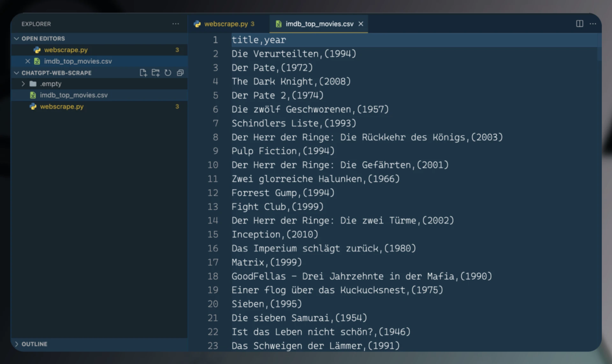Collapse all folders using the collapse icon
Image resolution: width=612 pixels, height=364 pixels.
coord(180,73)
